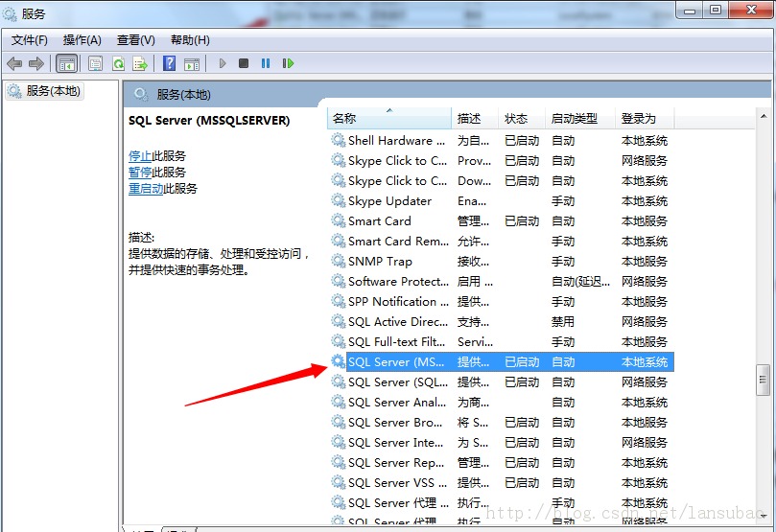Open the 操作(A) menu
Screen dimensions: 776x532
[x=82, y=40]
